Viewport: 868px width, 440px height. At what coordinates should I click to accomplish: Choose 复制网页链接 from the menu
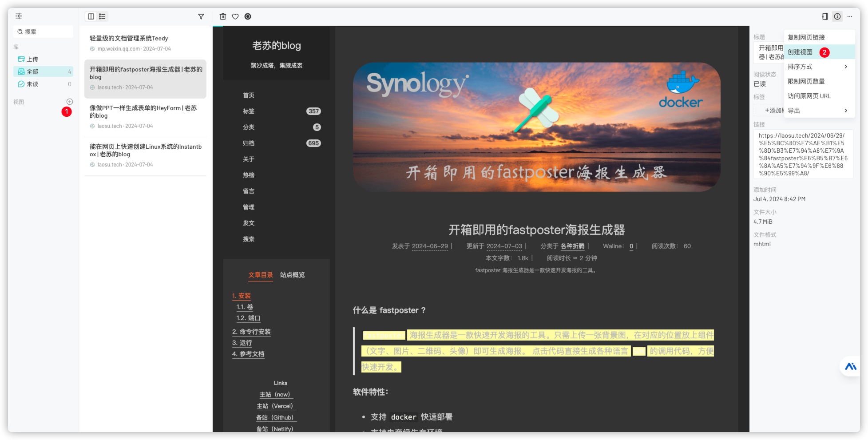point(819,37)
